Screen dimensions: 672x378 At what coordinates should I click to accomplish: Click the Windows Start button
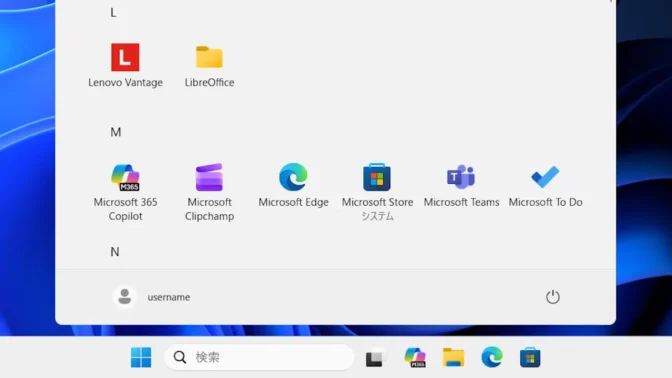coord(141,357)
